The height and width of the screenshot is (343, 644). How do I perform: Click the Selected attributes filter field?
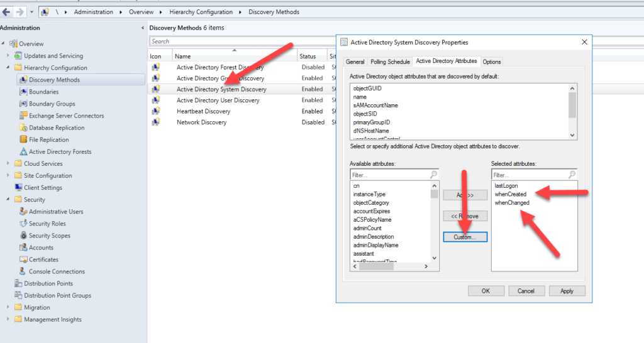534,175
